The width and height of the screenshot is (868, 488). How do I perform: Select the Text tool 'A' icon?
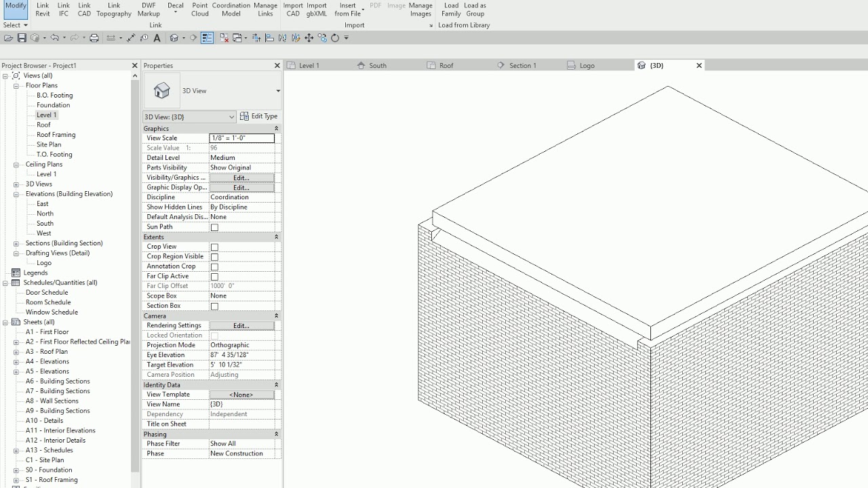(x=157, y=38)
